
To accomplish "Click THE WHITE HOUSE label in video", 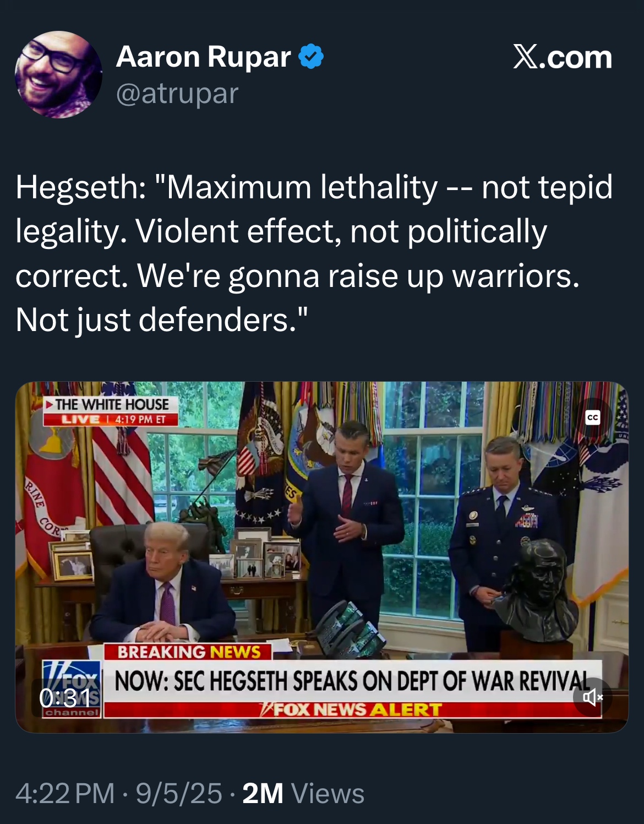I will (x=112, y=404).
